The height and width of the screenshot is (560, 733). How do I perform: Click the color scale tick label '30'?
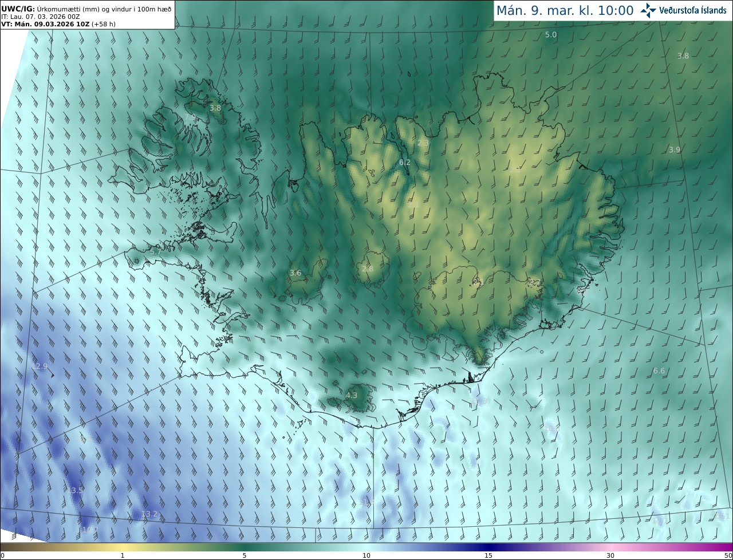[x=610, y=555]
